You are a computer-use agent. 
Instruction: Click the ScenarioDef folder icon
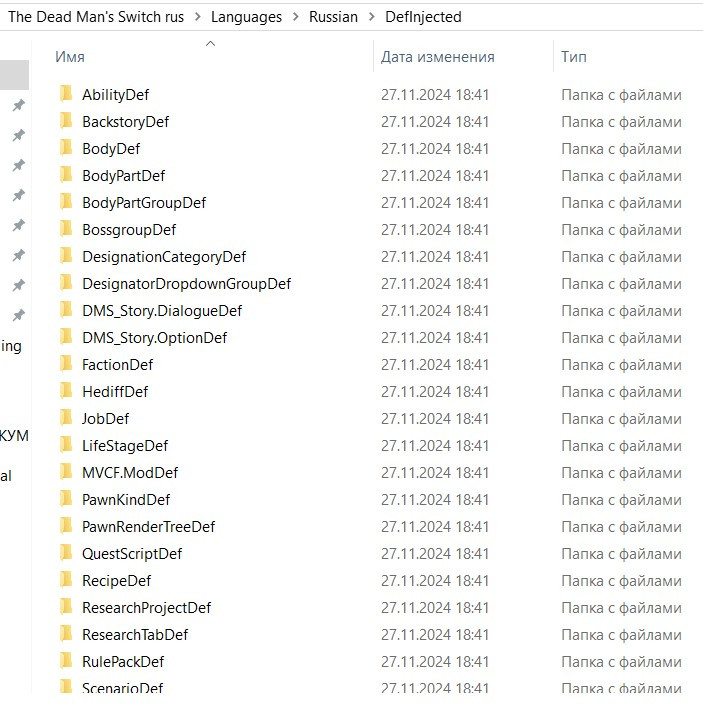(x=66, y=686)
